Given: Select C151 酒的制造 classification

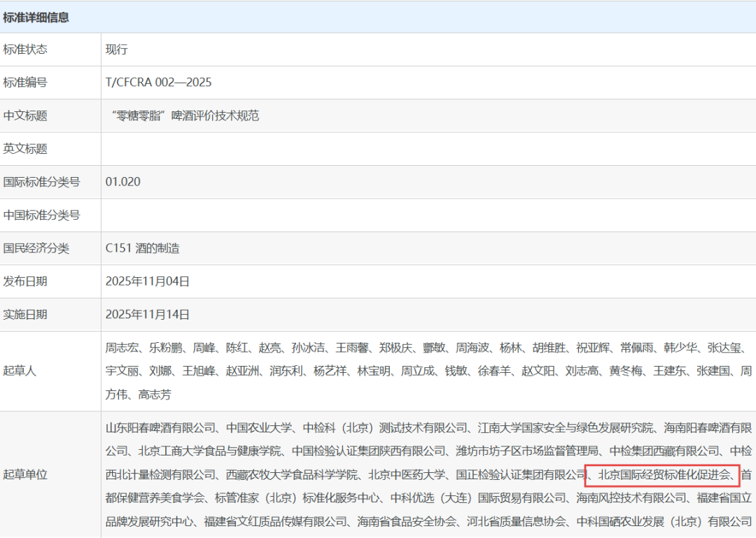Looking at the screenshot, I should tap(143, 248).
